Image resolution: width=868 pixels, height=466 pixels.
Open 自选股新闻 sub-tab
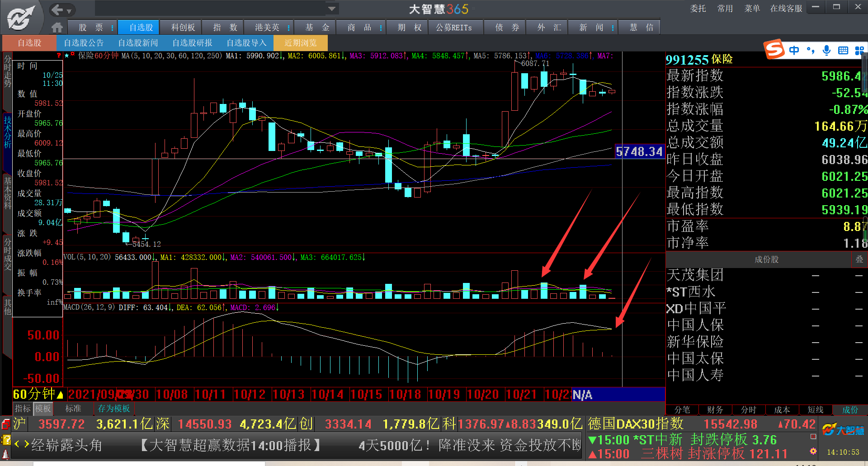[138, 43]
